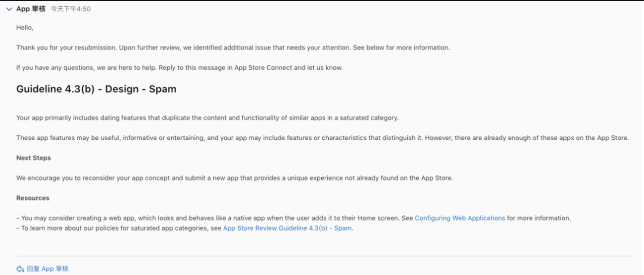644x275 pixels.
Task: Click the 今天下午4:50 timestamp
Action: (x=71, y=9)
